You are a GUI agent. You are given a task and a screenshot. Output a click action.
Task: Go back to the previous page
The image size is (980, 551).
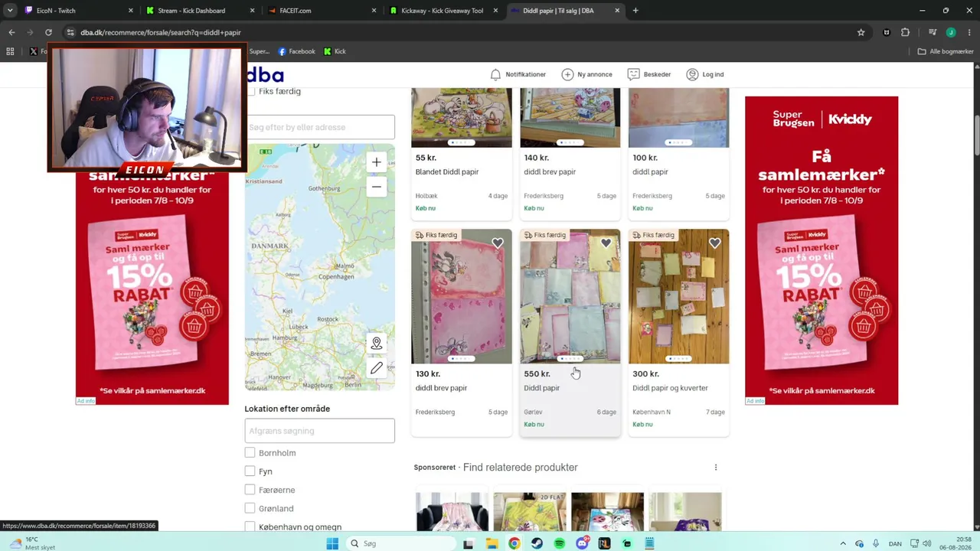coord(11,32)
